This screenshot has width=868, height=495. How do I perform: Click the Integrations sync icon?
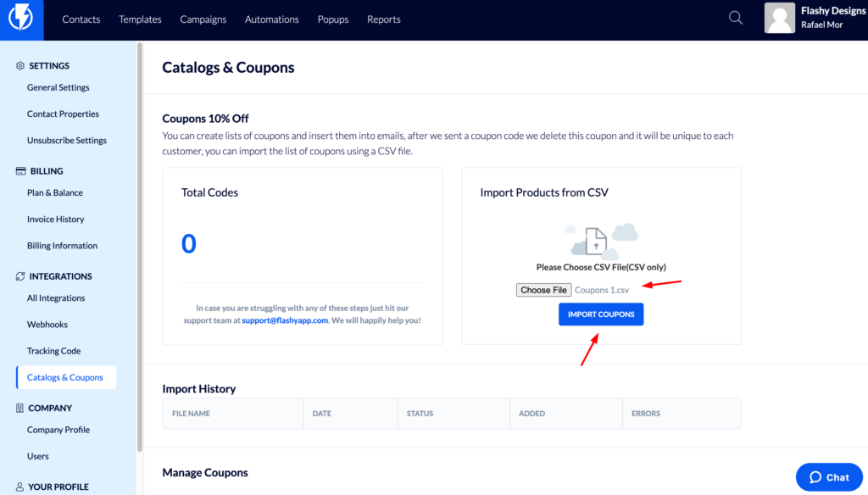pos(20,276)
